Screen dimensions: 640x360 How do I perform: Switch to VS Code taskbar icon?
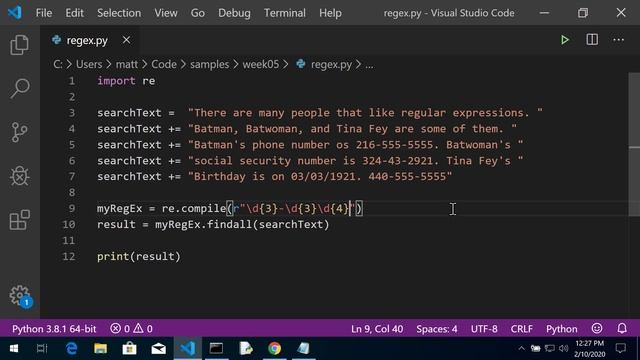[x=187, y=348]
